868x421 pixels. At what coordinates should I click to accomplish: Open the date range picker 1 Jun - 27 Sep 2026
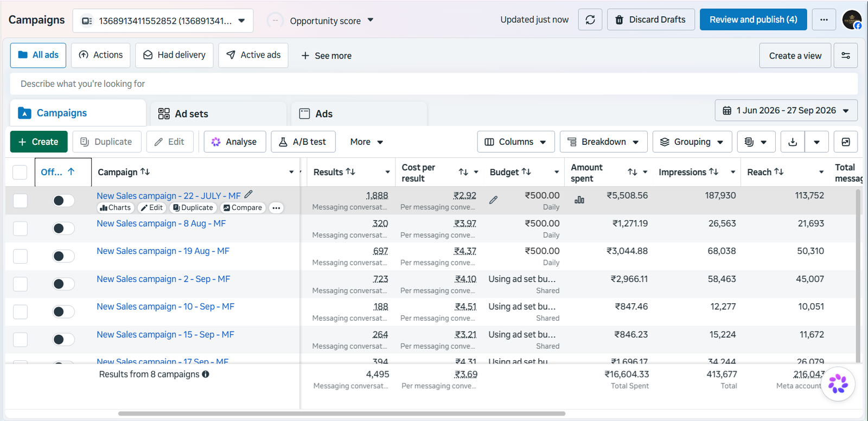tap(786, 110)
